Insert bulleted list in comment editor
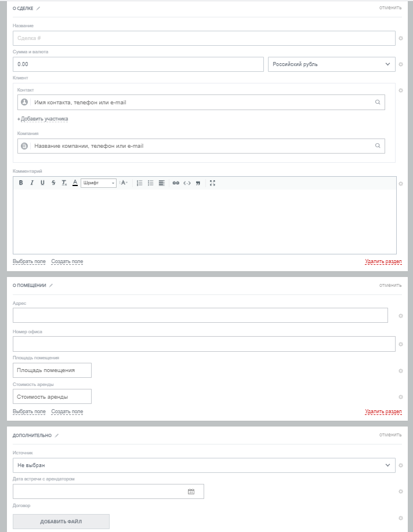Screen dimensions: 413x532 [150, 183]
